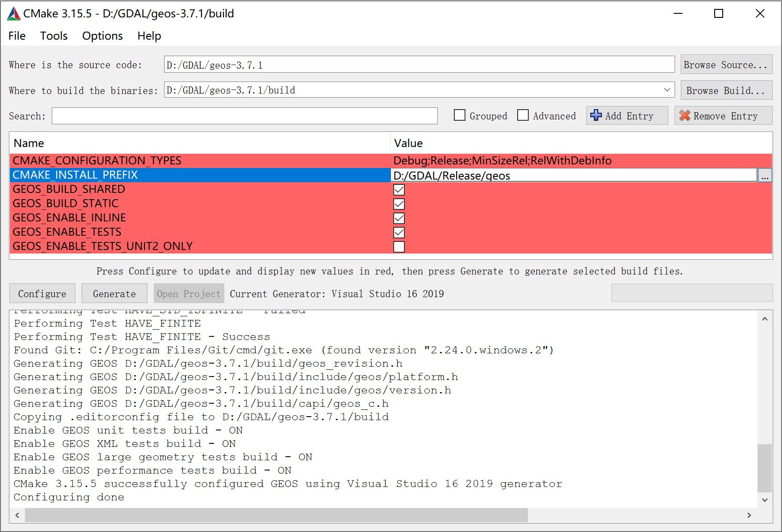This screenshot has width=782, height=532.
Task: Click the progress bar beside generator label
Action: coord(692,293)
